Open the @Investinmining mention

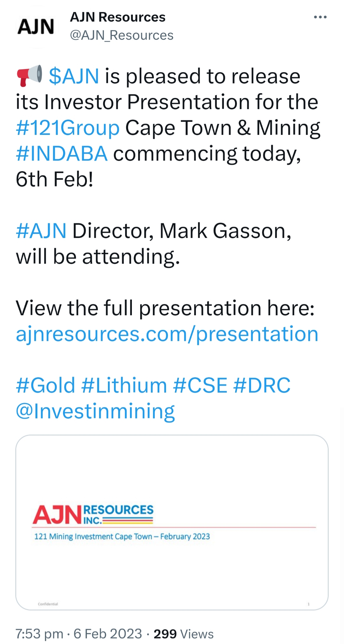coord(95,411)
